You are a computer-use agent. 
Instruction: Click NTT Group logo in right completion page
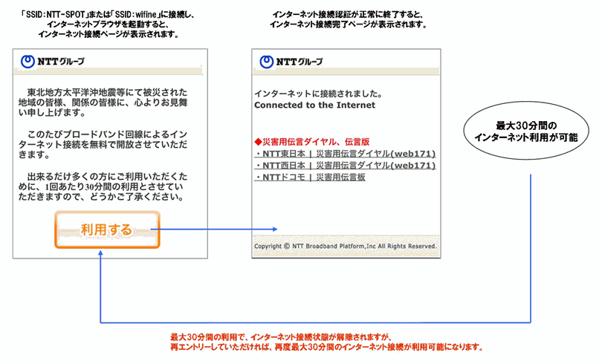[x=291, y=62]
